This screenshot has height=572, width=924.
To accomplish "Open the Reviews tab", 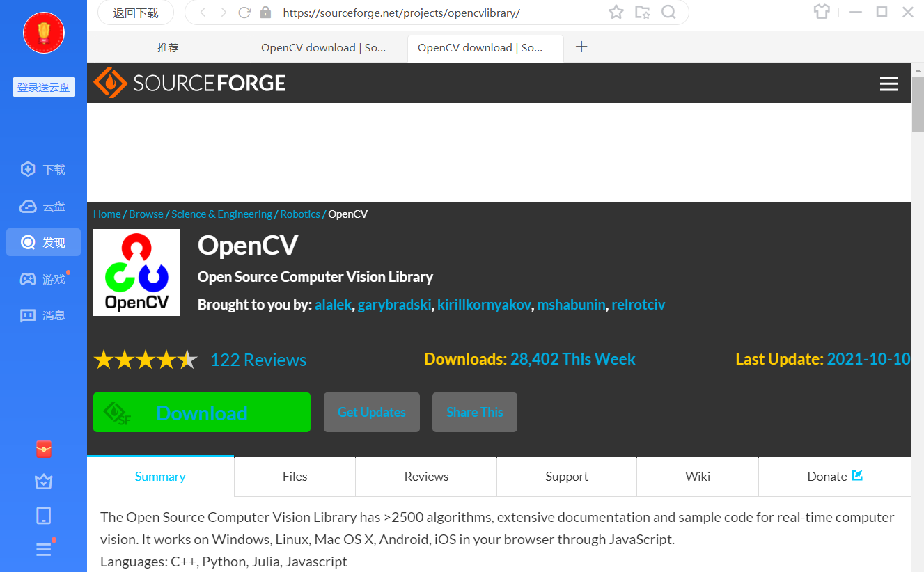I will pos(426,477).
